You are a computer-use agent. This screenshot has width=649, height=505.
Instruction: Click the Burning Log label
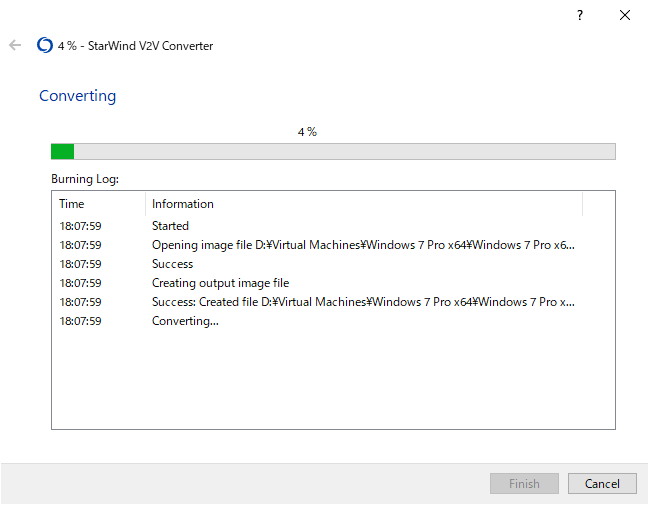(85, 179)
